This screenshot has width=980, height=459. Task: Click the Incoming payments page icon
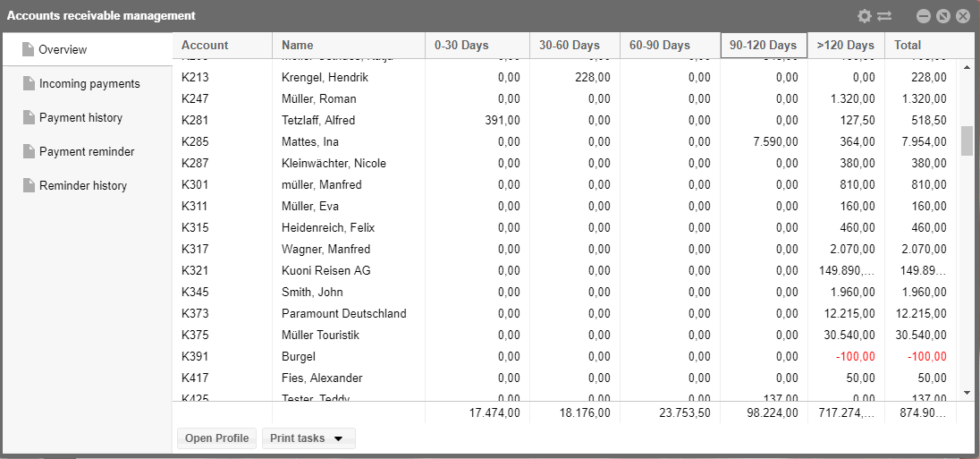pos(29,83)
